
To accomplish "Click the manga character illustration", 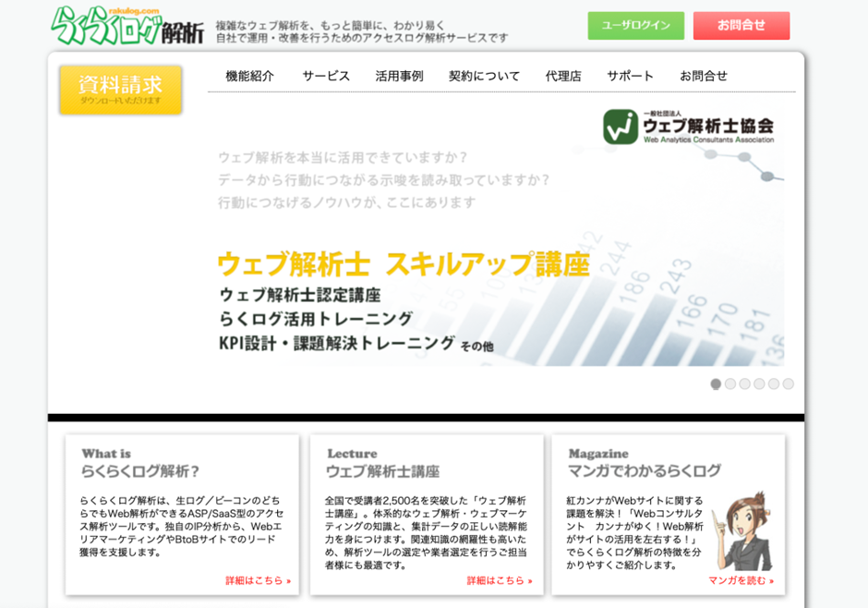I will (x=742, y=530).
